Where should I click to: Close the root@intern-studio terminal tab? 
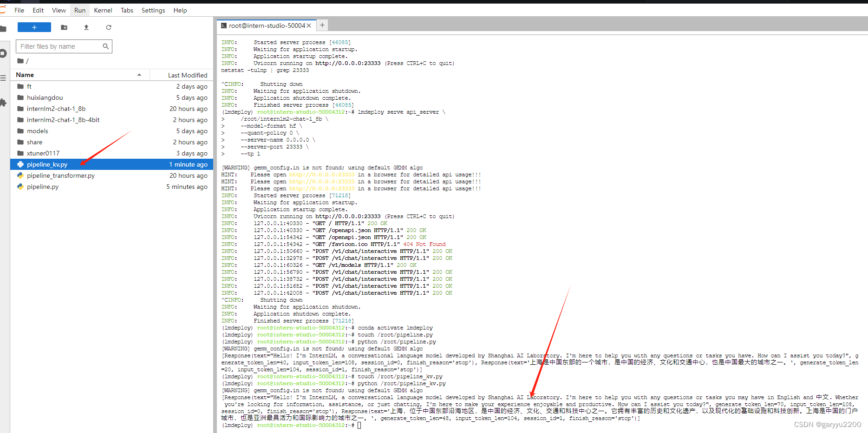coord(309,26)
